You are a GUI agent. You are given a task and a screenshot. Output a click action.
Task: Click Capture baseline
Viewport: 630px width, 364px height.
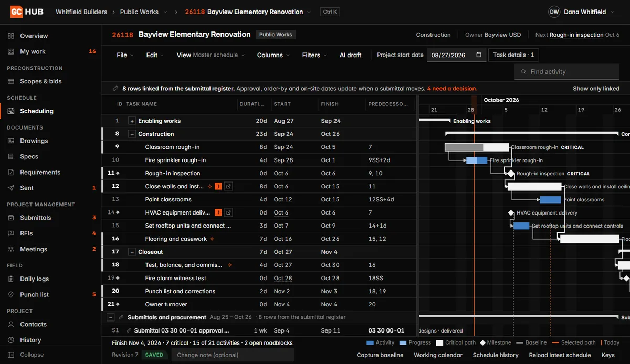[380, 355]
